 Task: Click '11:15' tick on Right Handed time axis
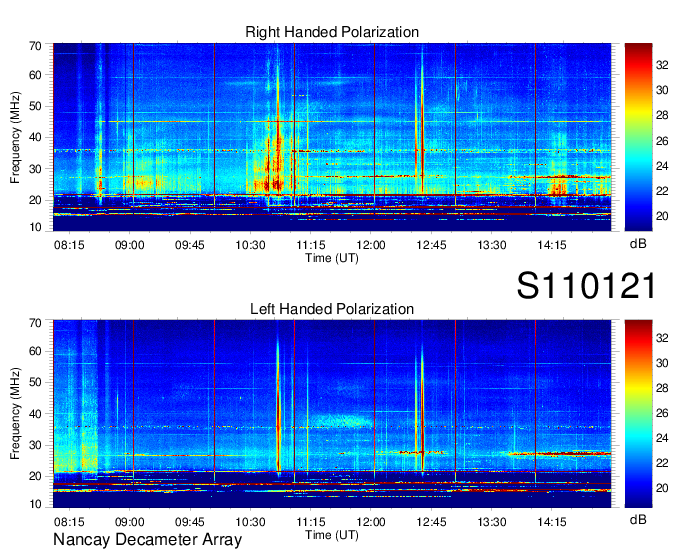[311, 245]
